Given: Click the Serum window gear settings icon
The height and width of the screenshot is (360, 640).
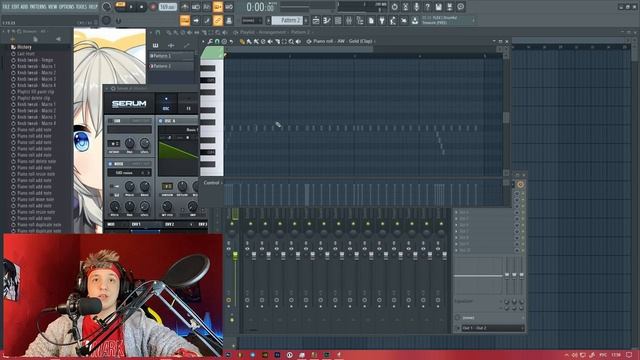Looking at the screenshot, I should pyautogui.click(x=113, y=88).
